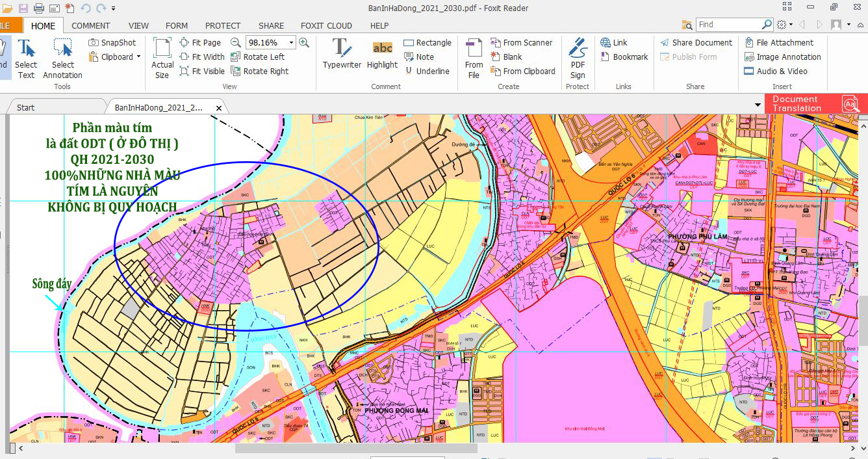868x459 pixels.
Task: Open the HOME ribbon tab
Action: (44, 25)
